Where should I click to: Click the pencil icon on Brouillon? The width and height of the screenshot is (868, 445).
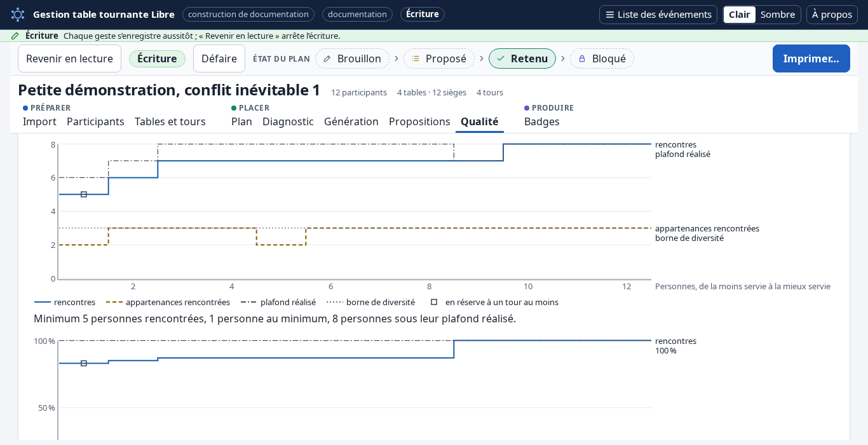tap(327, 58)
